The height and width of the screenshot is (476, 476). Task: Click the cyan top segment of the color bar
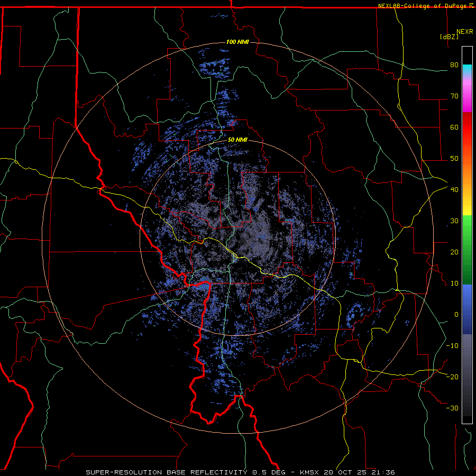467,70
